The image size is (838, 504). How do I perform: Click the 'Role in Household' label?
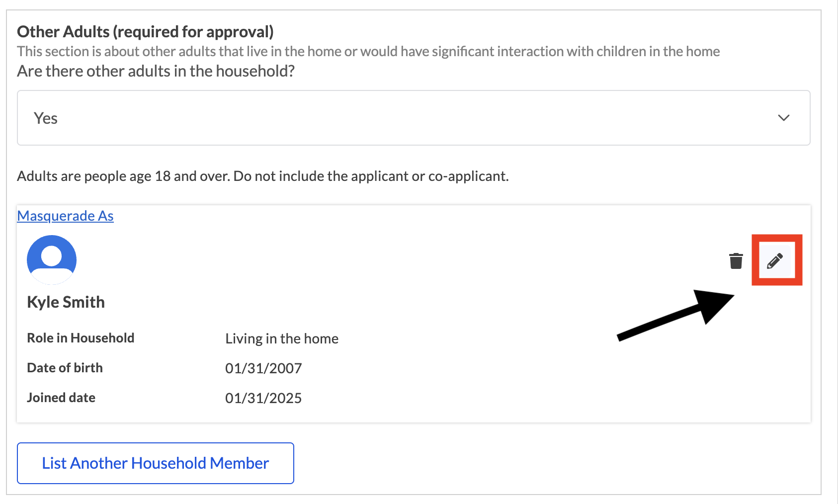pos(81,338)
